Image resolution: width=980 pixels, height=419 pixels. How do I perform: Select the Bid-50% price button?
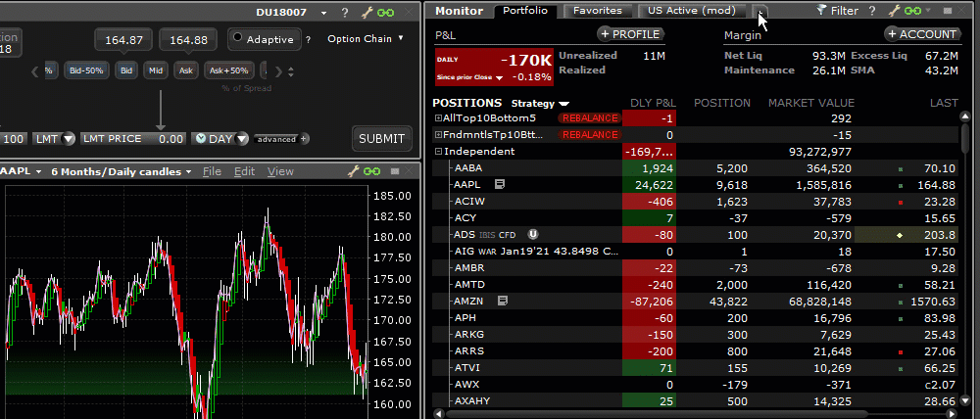[86, 70]
